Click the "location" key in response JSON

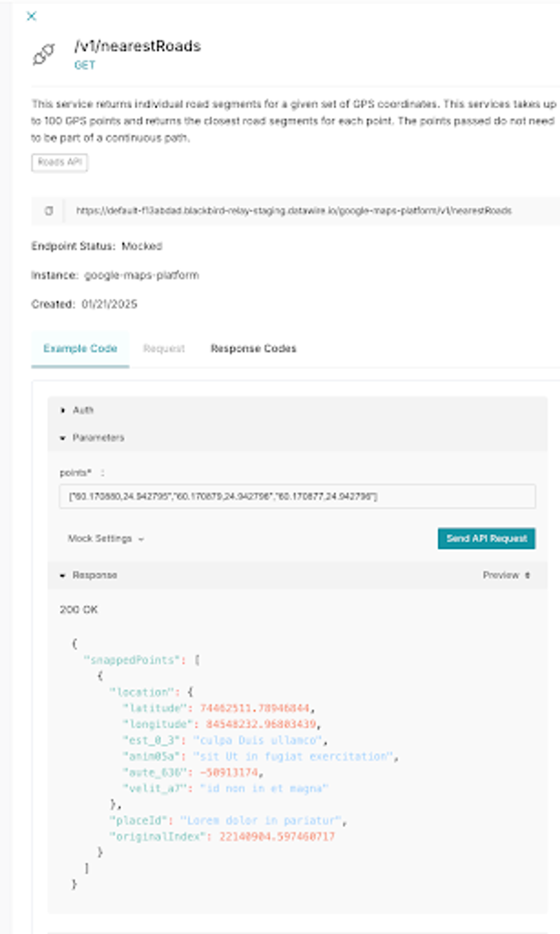pos(142,692)
